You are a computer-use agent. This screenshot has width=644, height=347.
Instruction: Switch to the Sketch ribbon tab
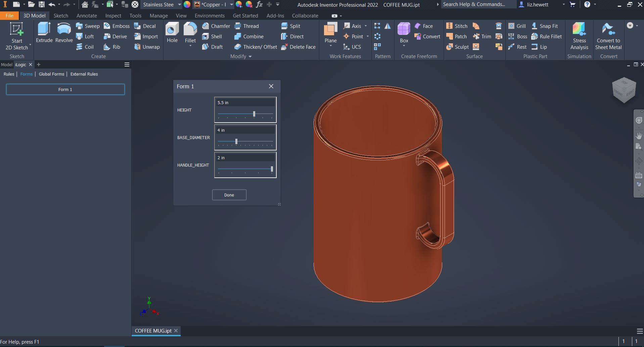tap(61, 16)
